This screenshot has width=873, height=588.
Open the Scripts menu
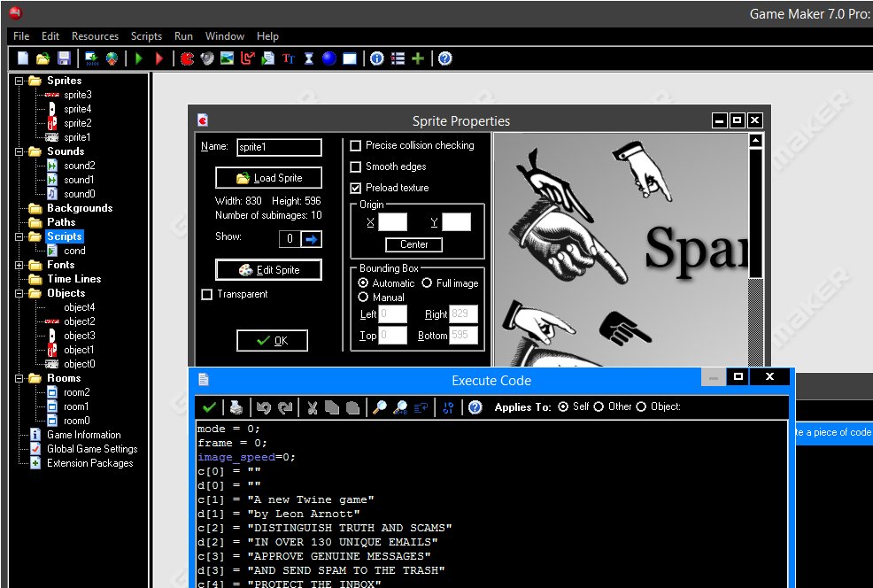(146, 36)
